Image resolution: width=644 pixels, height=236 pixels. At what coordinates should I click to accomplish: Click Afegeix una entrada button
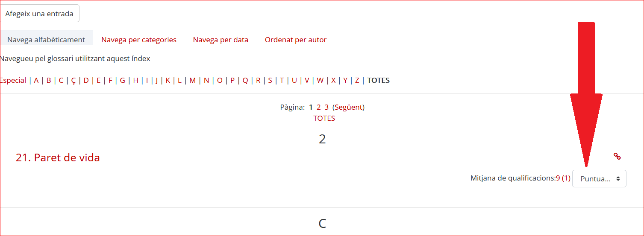point(39,14)
